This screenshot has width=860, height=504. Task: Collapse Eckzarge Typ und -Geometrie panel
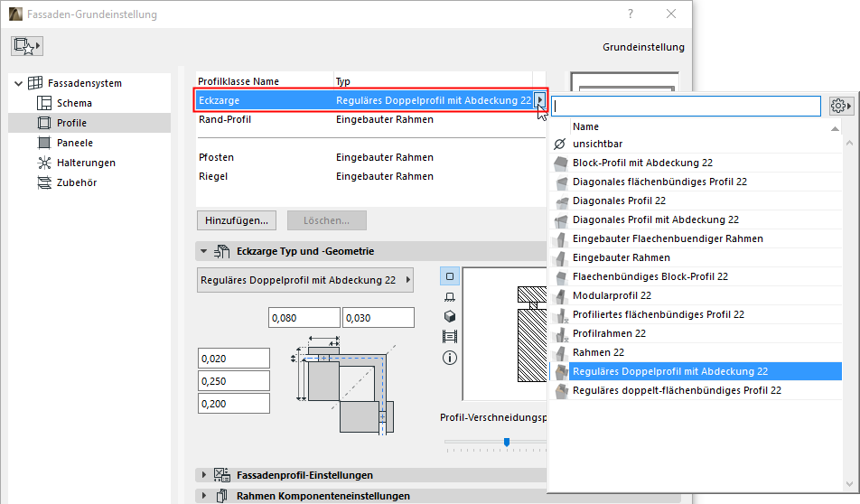coord(203,251)
